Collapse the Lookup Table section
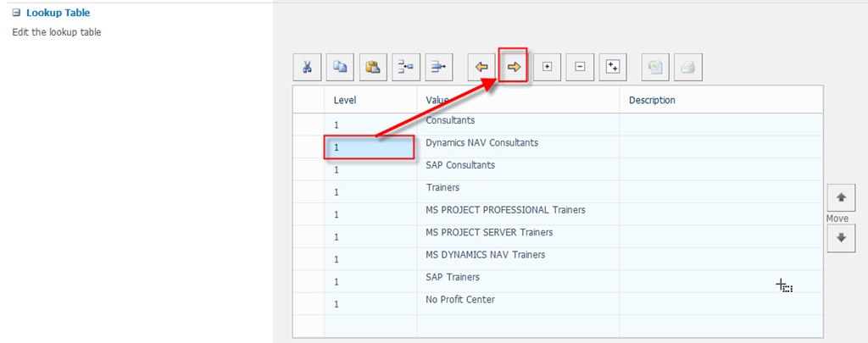The width and height of the screenshot is (868, 343). click(x=16, y=14)
